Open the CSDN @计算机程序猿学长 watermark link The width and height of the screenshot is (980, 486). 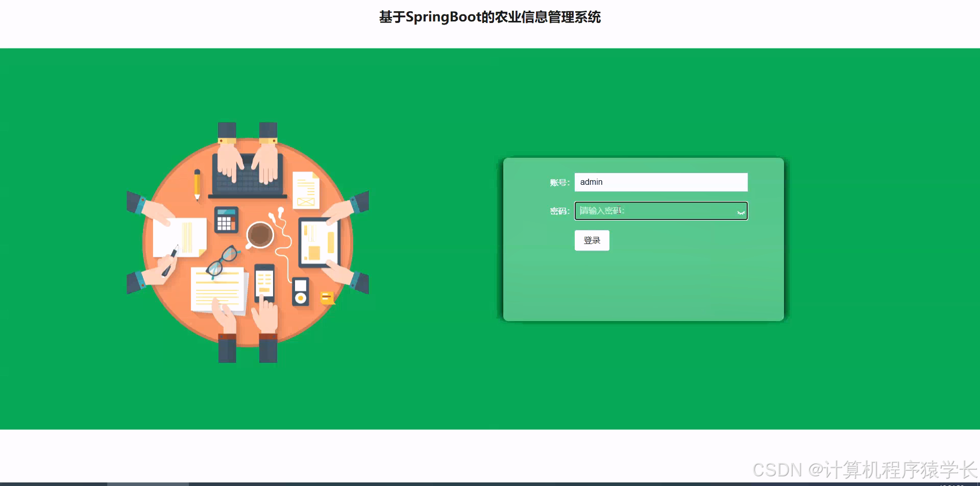[x=862, y=467]
